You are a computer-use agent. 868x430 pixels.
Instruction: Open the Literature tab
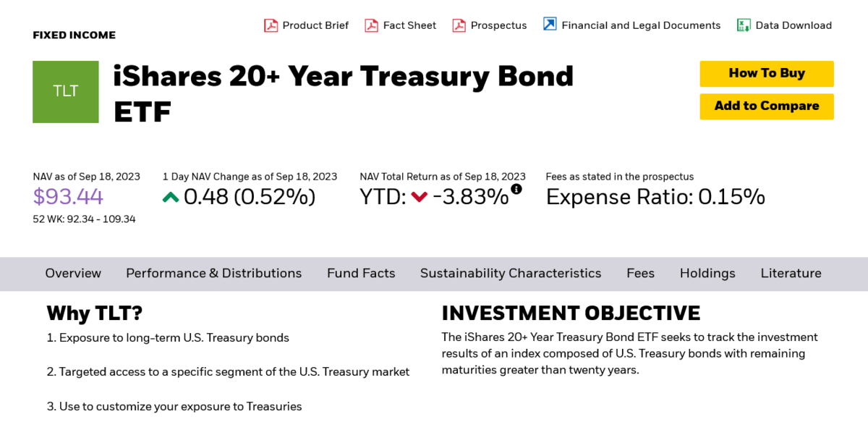pyautogui.click(x=791, y=274)
